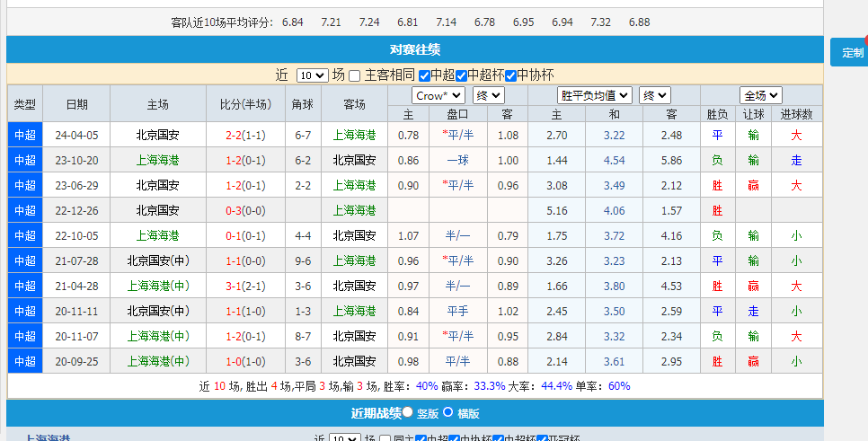Enable the 主客相同 checkbox
Image resolution: width=868 pixels, height=441 pixels.
click(x=354, y=75)
